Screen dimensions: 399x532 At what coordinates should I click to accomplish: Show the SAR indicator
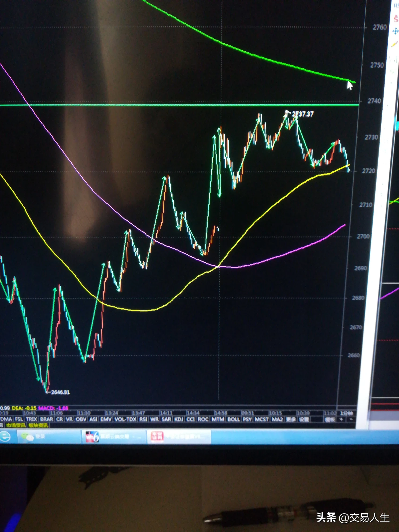(167, 419)
